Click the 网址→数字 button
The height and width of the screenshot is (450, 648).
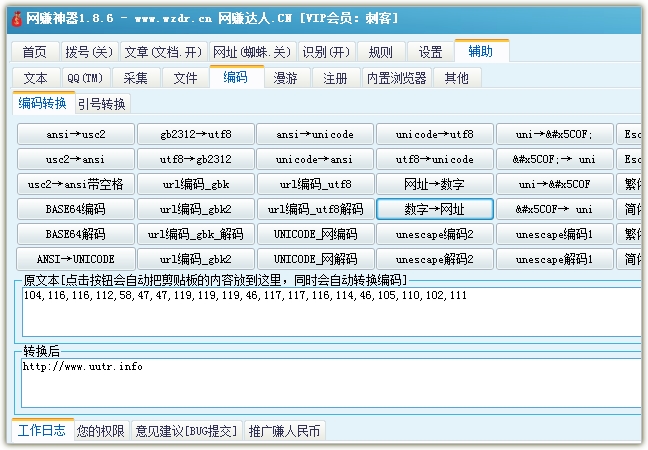click(434, 184)
